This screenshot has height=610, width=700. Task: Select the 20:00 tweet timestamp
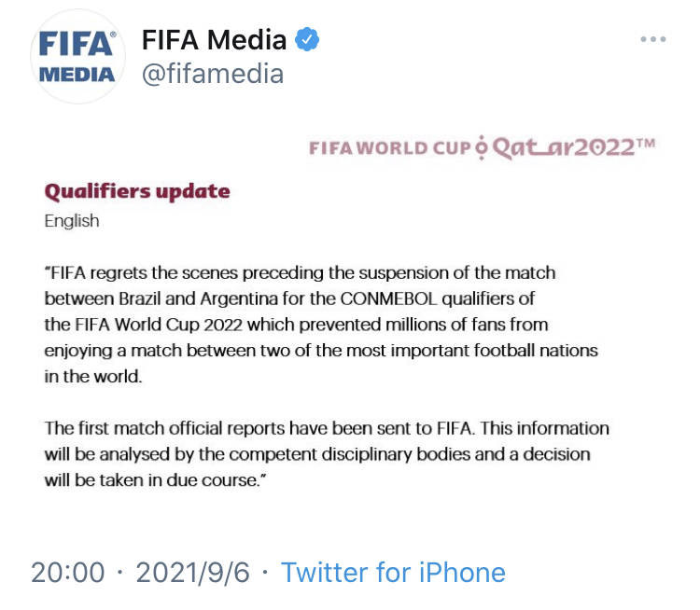pos(68,572)
